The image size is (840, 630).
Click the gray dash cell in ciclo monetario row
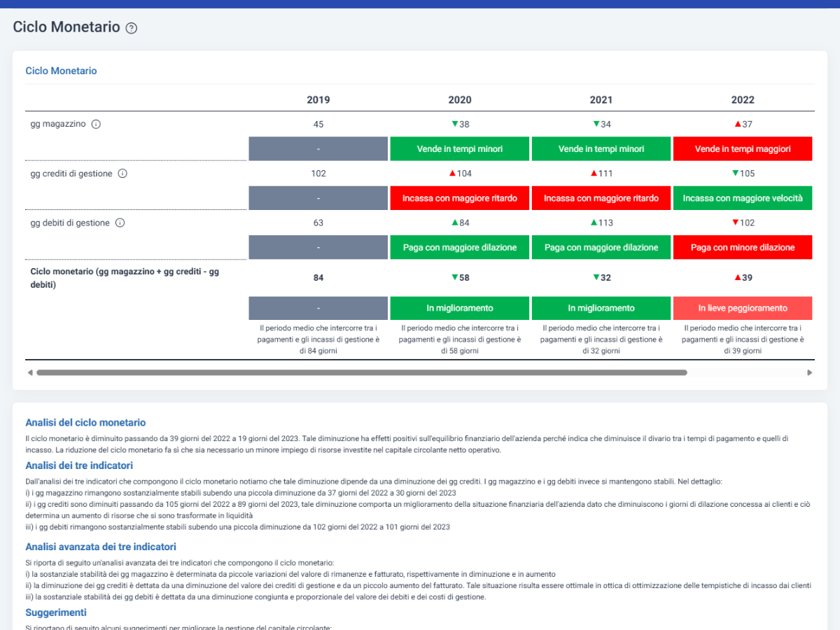(x=318, y=308)
